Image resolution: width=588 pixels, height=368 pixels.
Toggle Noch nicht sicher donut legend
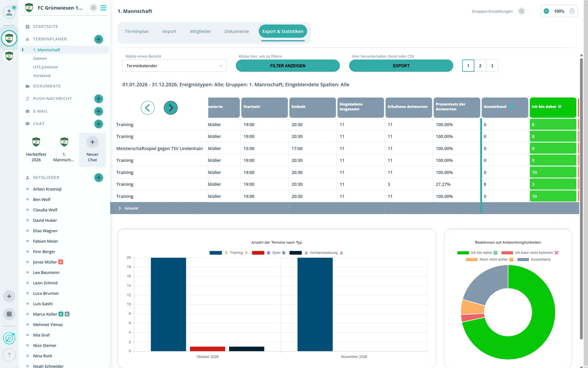(x=490, y=259)
